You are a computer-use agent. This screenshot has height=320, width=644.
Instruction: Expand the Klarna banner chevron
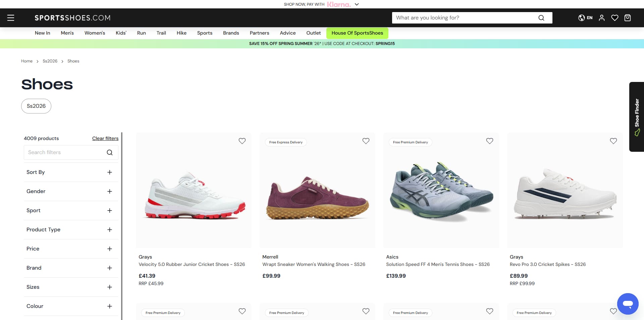coord(357,4)
